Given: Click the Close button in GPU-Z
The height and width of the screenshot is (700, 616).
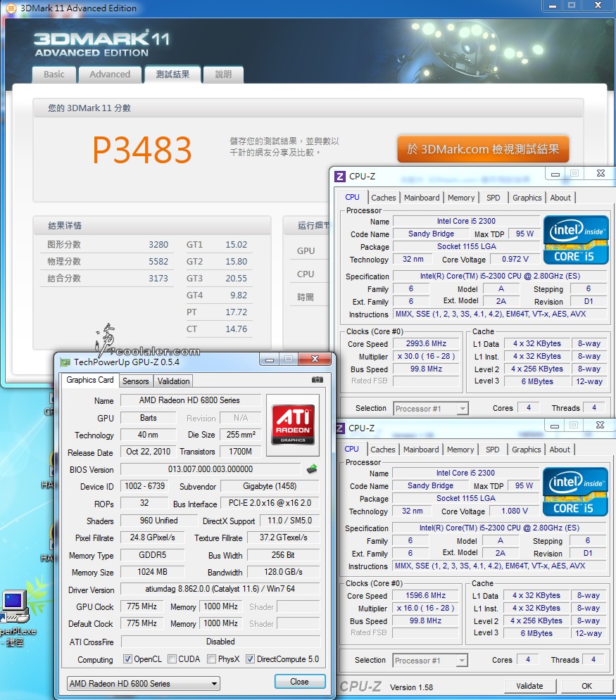Looking at the screenshot, I should click(299, 682).
